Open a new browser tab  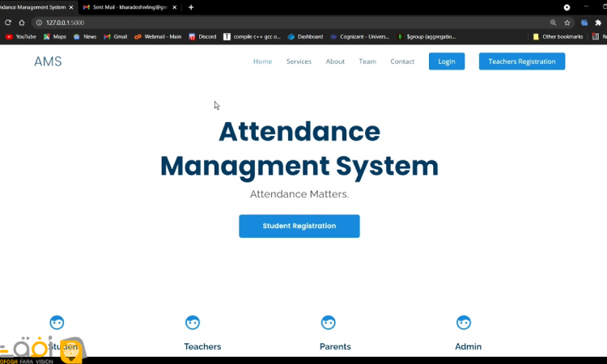[191, 7]
